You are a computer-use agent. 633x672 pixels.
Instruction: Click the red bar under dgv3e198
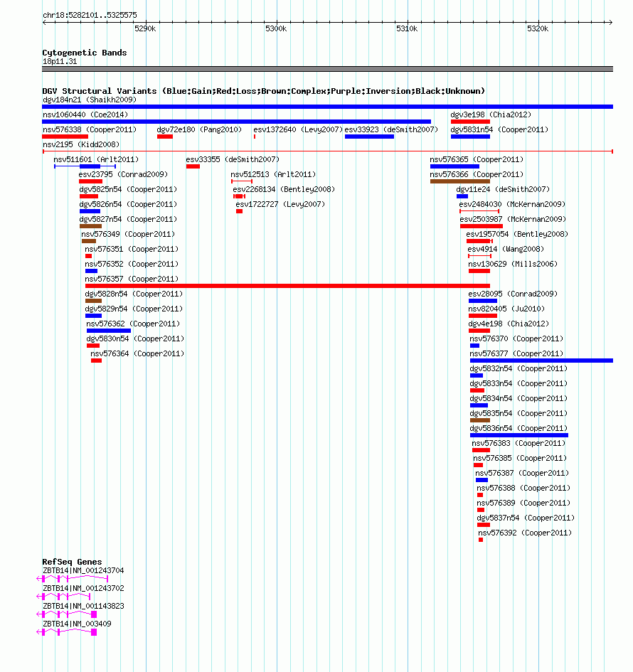470,122
